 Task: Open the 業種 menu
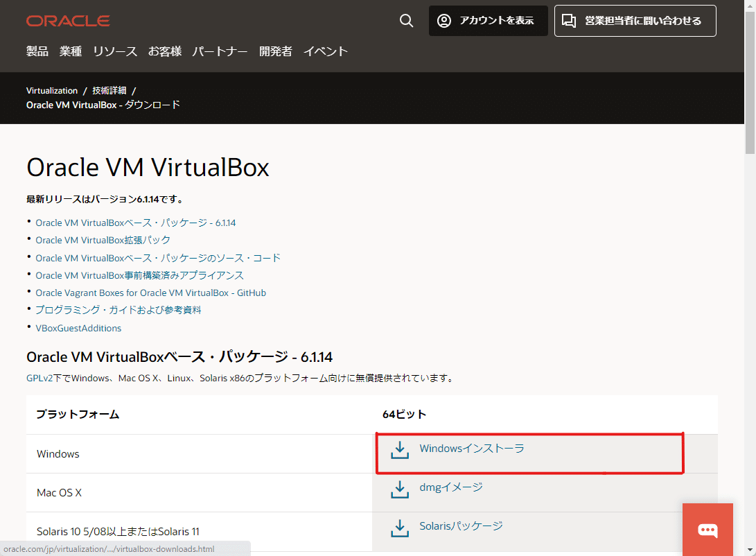[71, 51]
